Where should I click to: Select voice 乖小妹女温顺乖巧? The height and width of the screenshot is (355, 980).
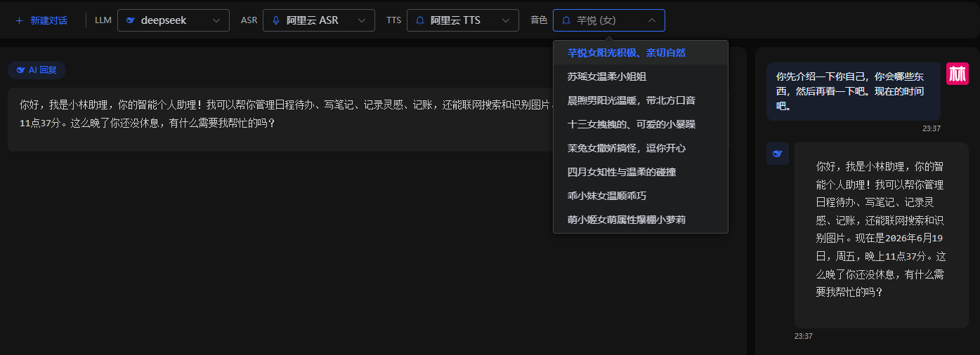click(641, 196)
